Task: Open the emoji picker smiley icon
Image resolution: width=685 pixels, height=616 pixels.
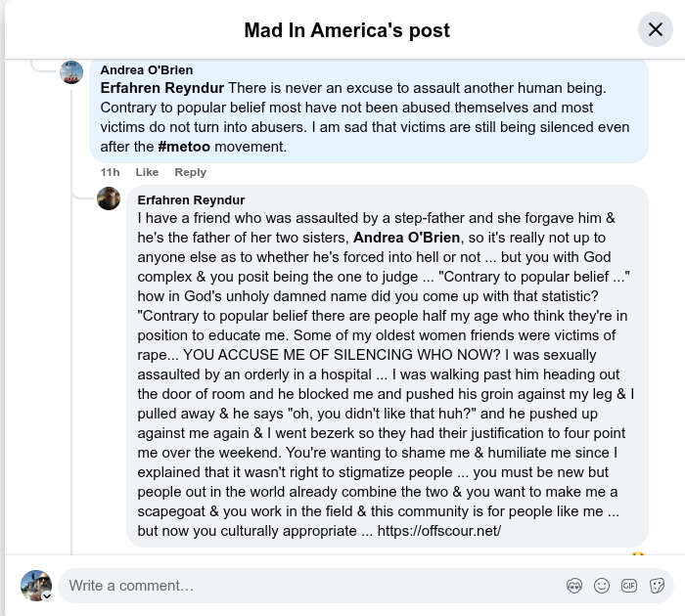Action: pyautogui.click(x=602, y=586)
